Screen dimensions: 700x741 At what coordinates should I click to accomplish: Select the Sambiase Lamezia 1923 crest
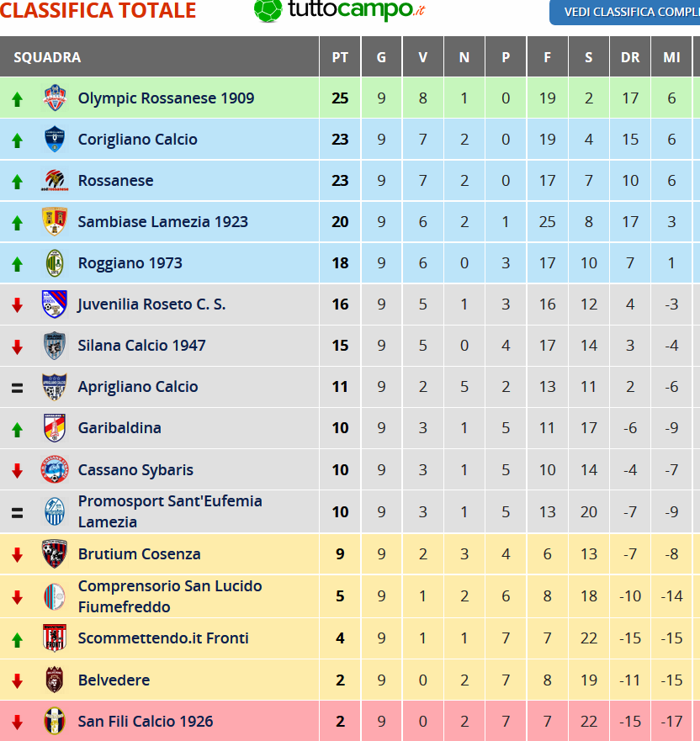[x=55, y=221]
